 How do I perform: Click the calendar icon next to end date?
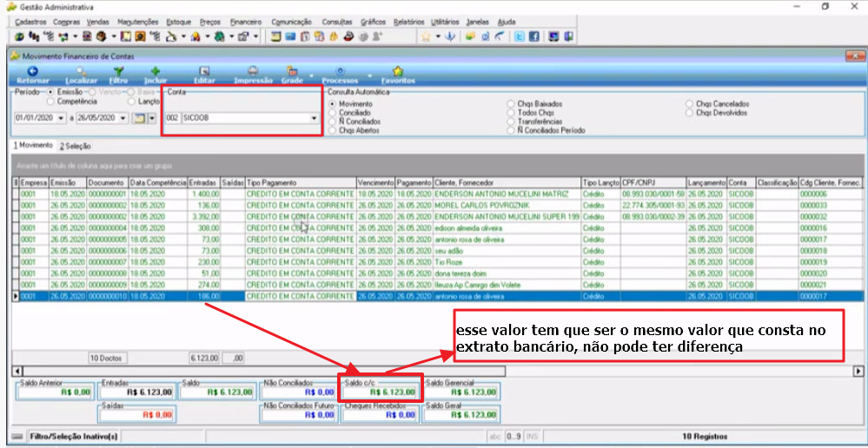click(x=138, y=118)
